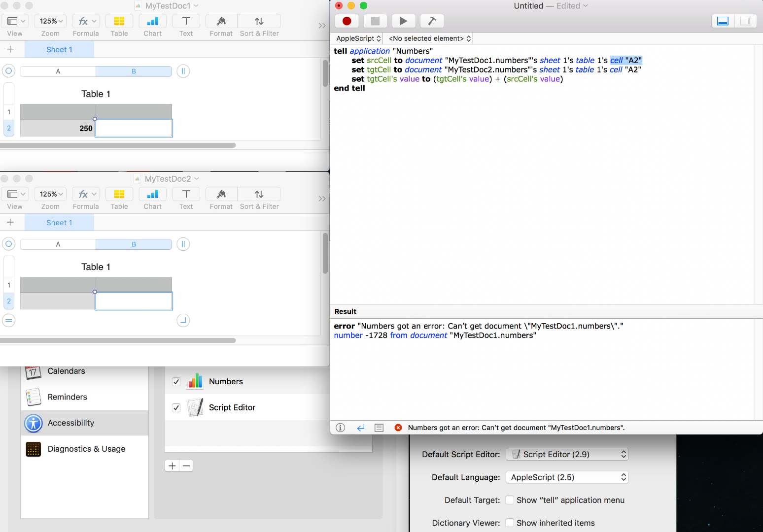Viewport: 763px width, 532px height.
Task: Uncheck the Script Editor accessibility checkbox
Action: tap(176, 408)
